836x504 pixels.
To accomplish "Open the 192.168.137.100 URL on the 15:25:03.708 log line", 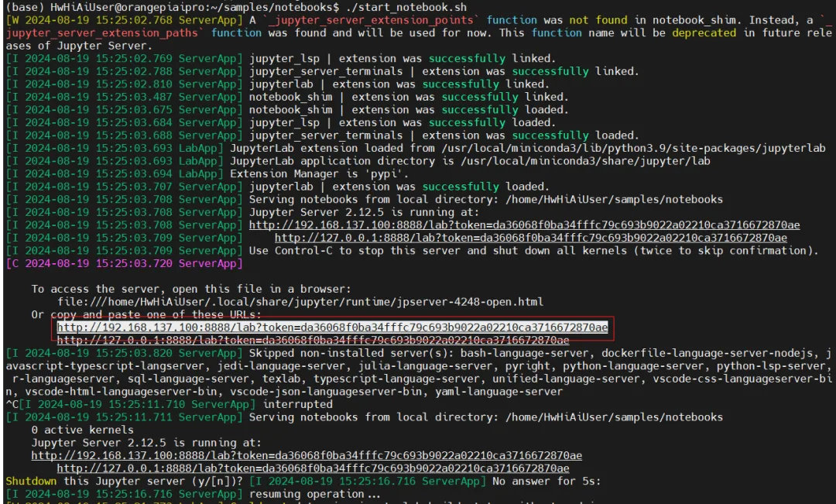I will [524, 225].
